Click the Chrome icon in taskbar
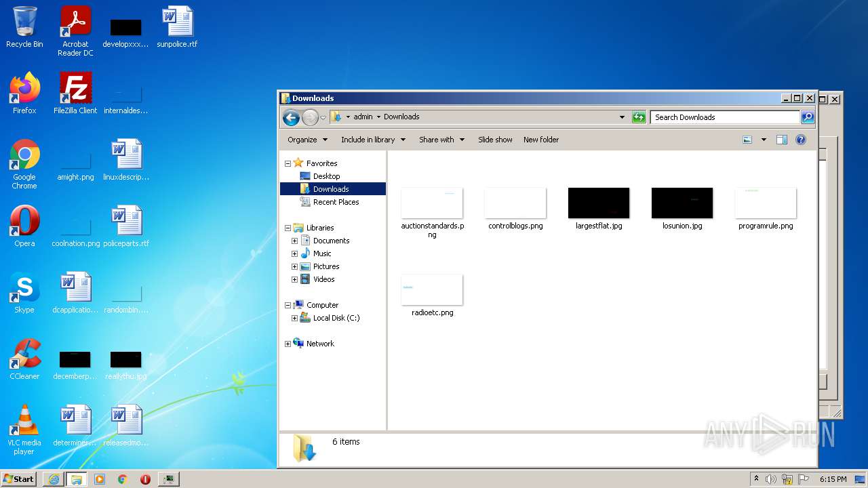This screenshot has height=488, width=868. 122,479
